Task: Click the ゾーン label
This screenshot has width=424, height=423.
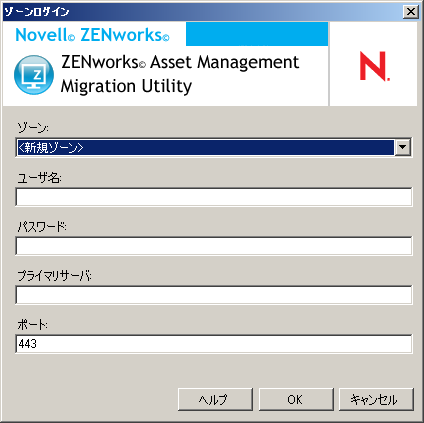Action: coord(33,127)
